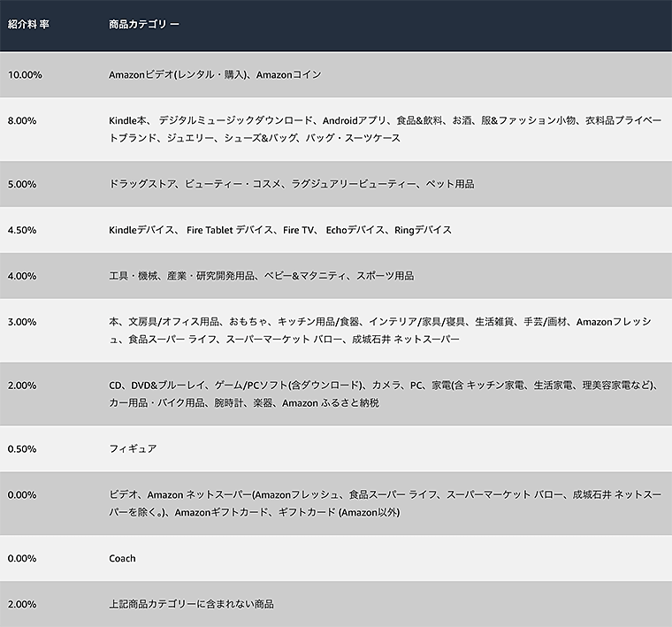Click the Kindleデバイス、Fire Tablet category text
Viewport: 672px width, 627px height.
coord(280,230)
